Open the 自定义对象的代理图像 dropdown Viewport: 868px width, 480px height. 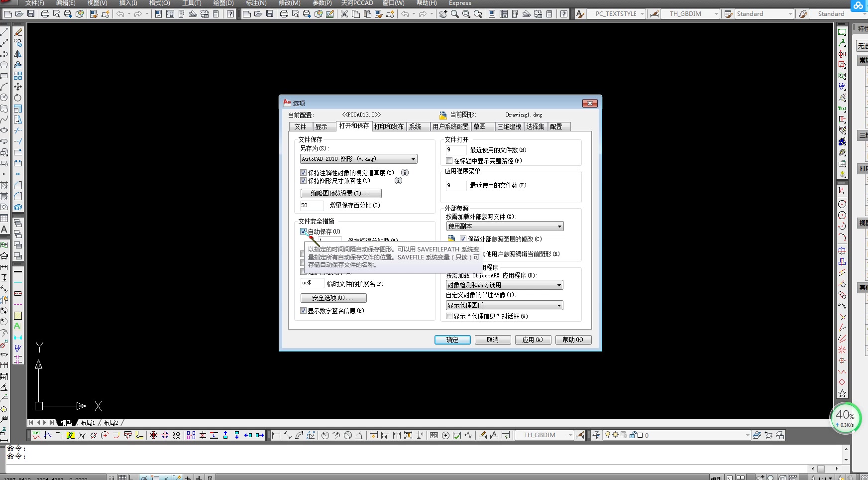(x=559, y=305)
